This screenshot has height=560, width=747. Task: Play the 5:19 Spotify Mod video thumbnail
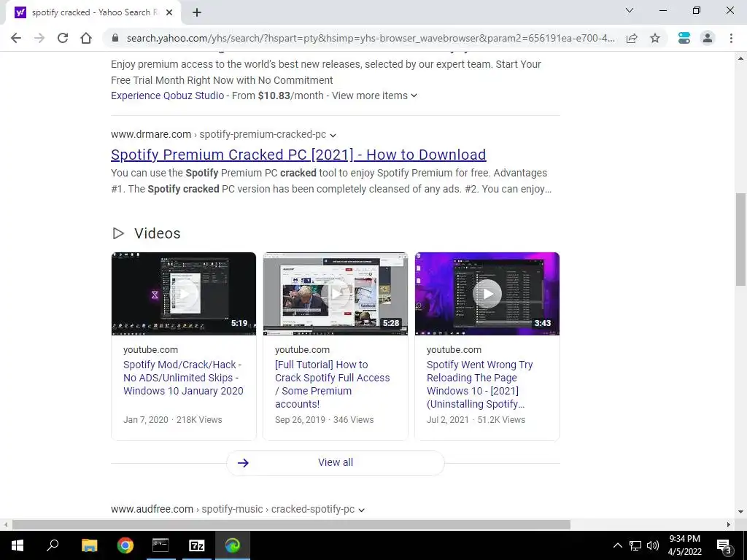point(183,294)
